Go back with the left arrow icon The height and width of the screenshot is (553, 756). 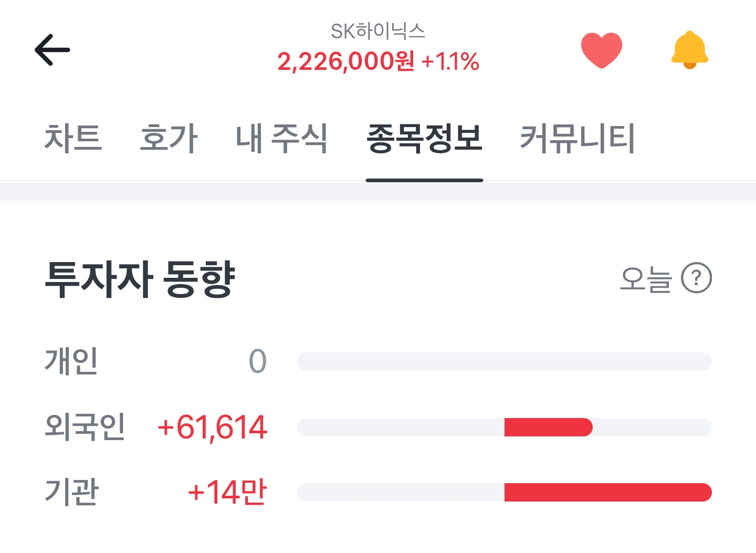pyautogui.click(x=52, y=50)
